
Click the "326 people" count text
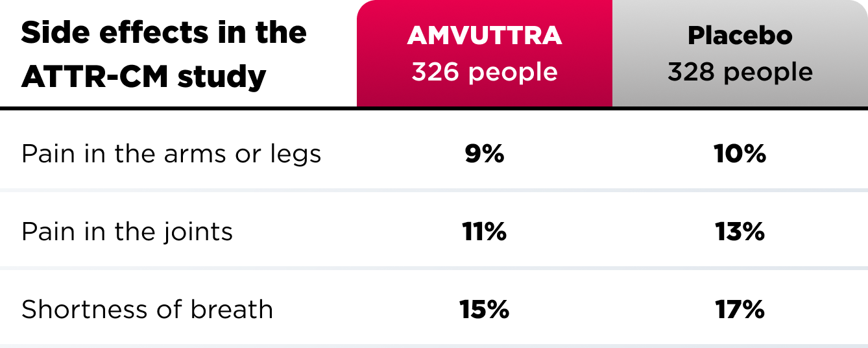tap(484, 72)
